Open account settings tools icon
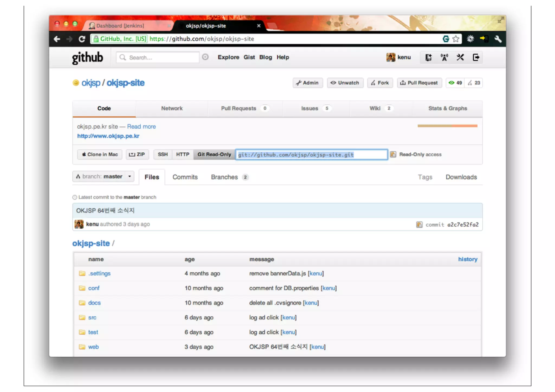Screen dimensions: 555x392 tap(460, 57)
